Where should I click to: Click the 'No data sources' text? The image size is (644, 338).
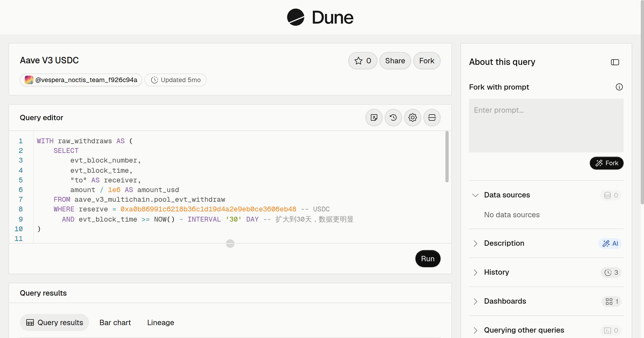[x=512, y=215]
